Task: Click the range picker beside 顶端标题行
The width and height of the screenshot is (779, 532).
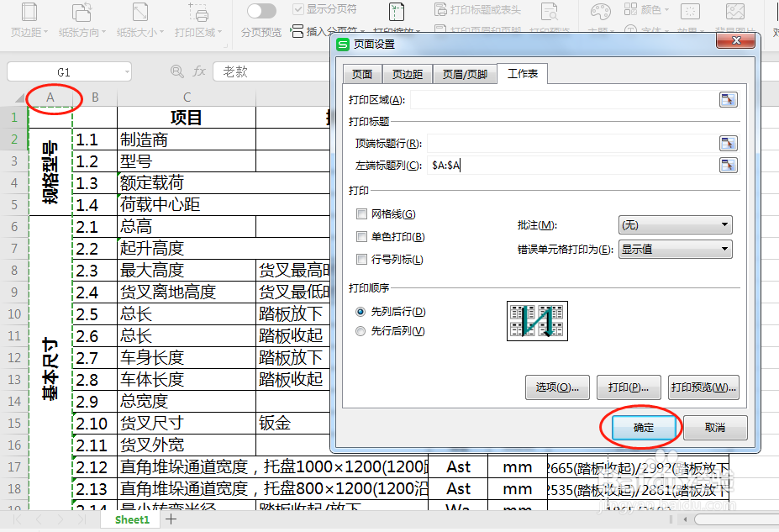Action: tap(728, 143)
